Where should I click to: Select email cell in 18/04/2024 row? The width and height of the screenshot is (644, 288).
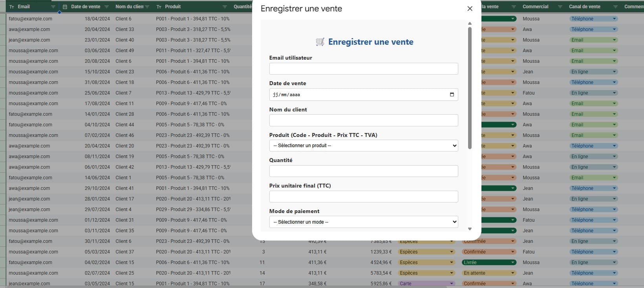[30, 19]
